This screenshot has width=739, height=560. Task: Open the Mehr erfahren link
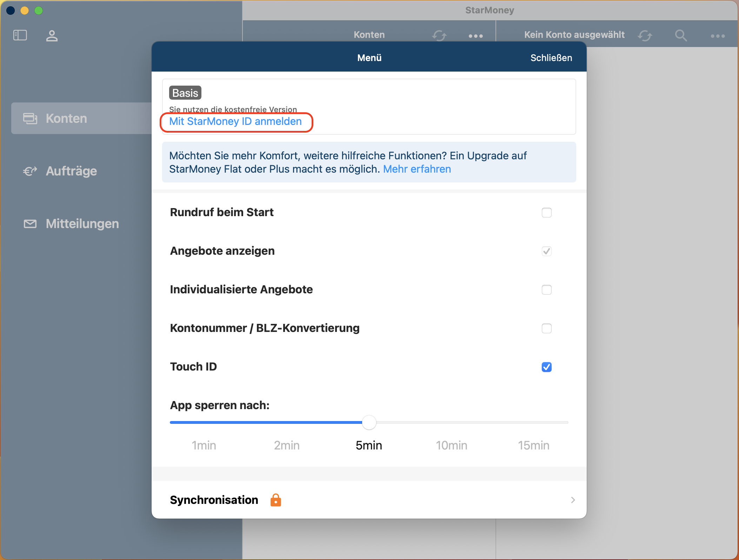[417, 169]
